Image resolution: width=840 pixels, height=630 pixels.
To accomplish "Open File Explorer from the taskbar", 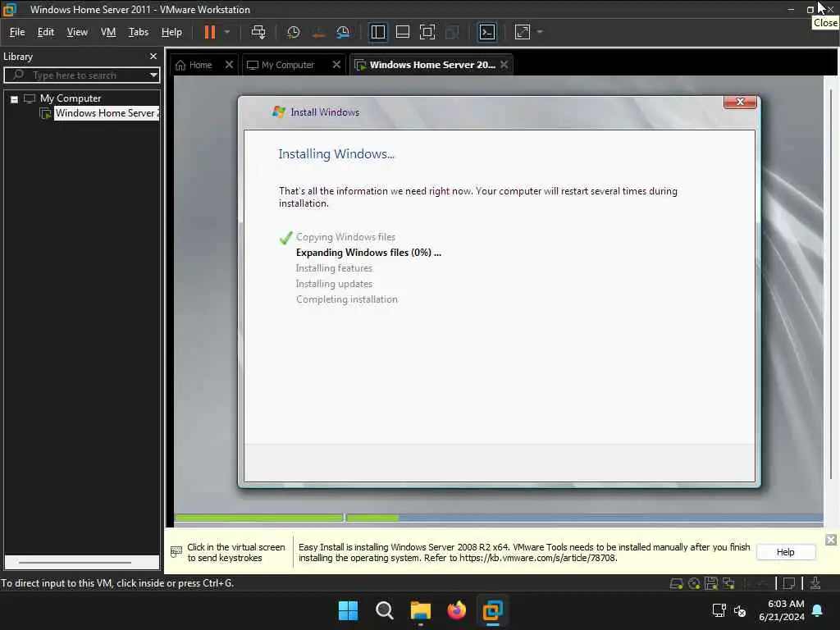I will (x=421, y=610).
